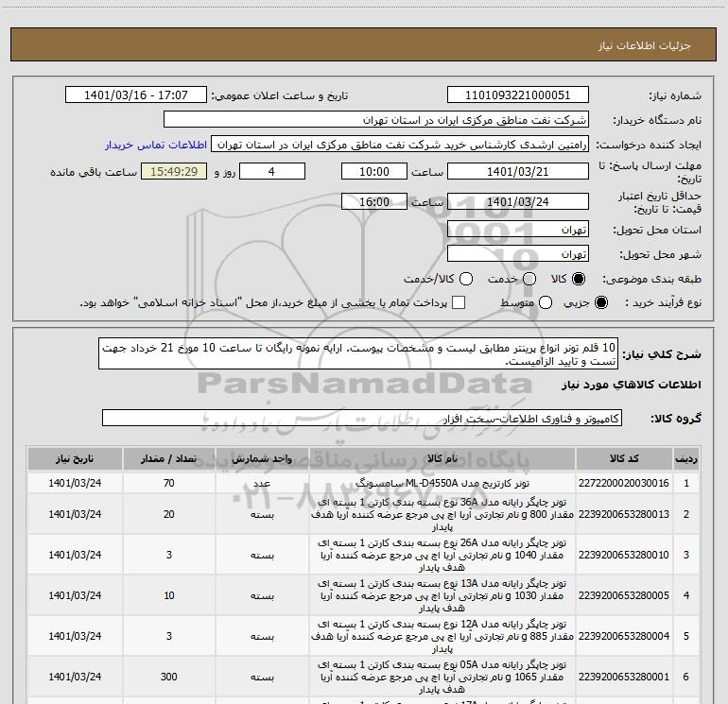Viewport: 728px width, 704px height.
Task: Click the تعداد / مقدار column header
Action: [x=169, y=458]
